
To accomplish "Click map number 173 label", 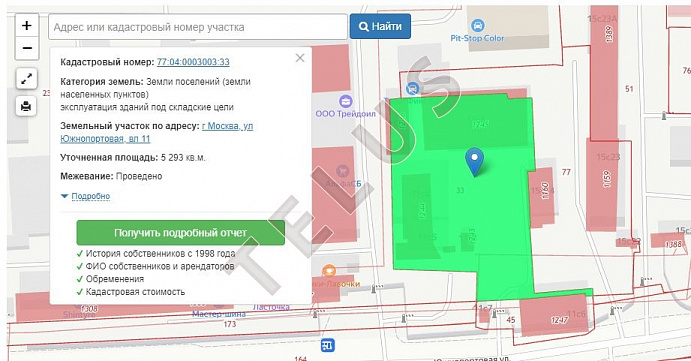I will pyautogui.click(x=230, y=324).
